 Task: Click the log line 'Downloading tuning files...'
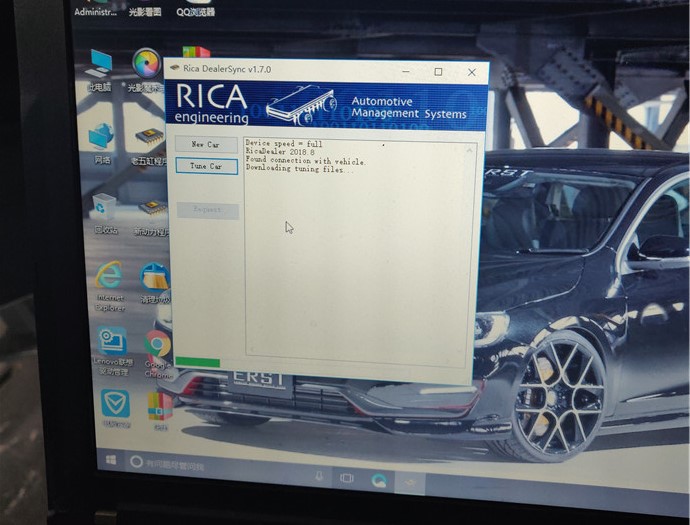click(299, 169)
